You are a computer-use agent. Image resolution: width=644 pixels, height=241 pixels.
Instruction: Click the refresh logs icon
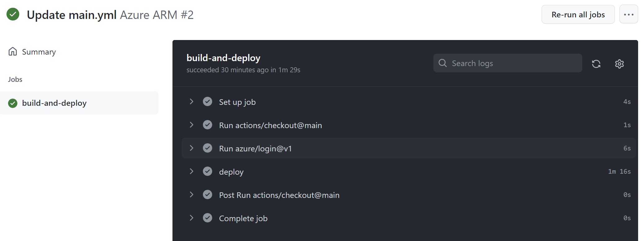(x=596, y=64)
